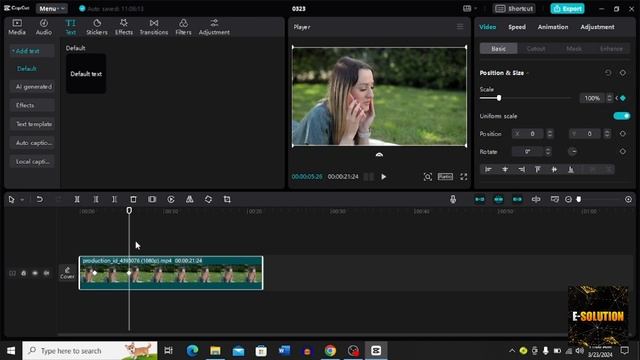Toggle the Position keyframe diamond
Screen dimensions: 640x360
[622, 133]
